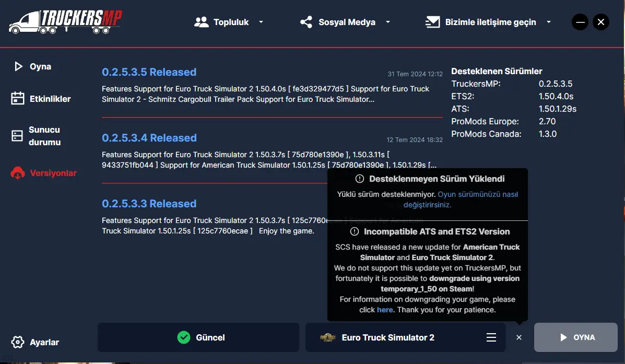
Task: Open the 0.2.5.3.5 Released article
Action: (x=149, y=72)
